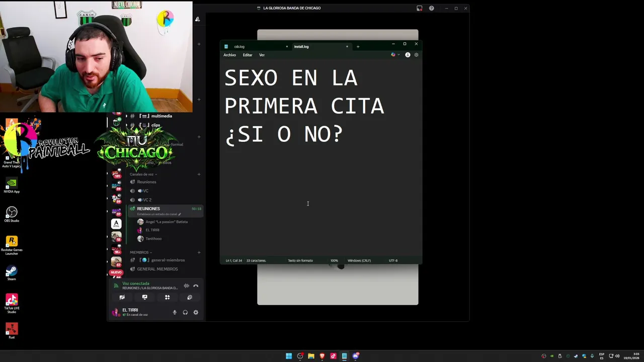Open the Ver menu in Notepad
This screenshot has width=644, height=362.
(x=262, y=55)
